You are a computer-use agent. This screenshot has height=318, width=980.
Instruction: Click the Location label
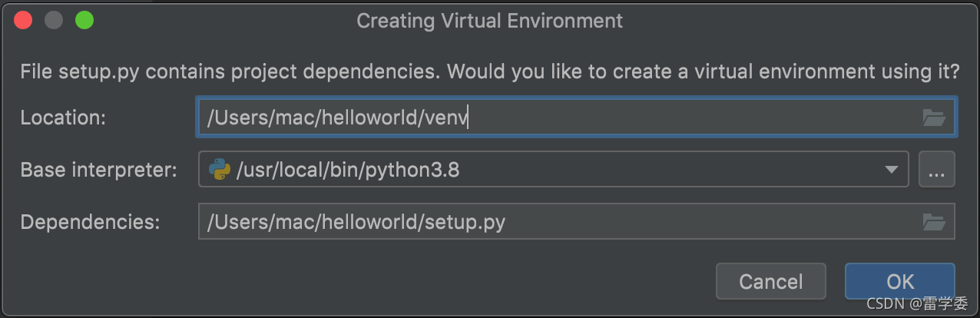(63, 118)
